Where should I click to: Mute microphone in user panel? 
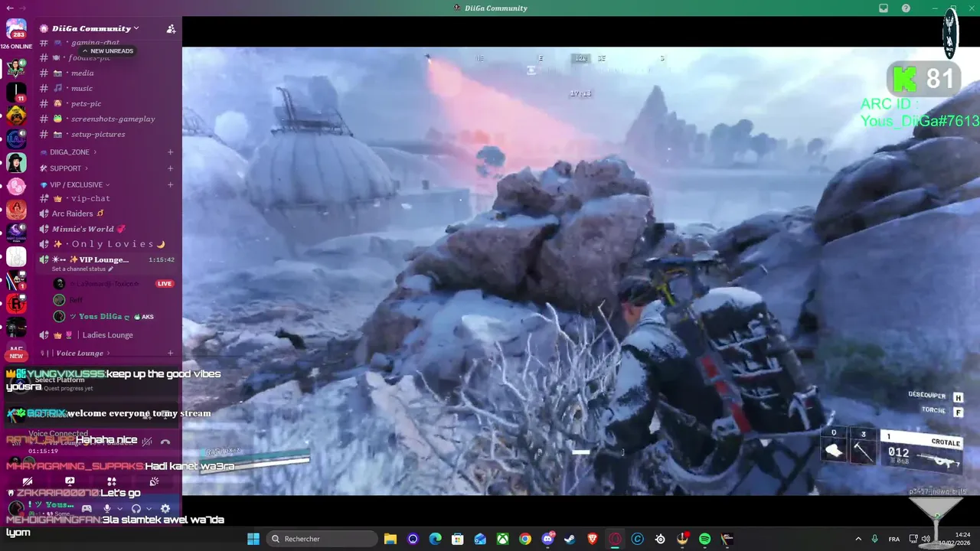[x=107, y=508]
